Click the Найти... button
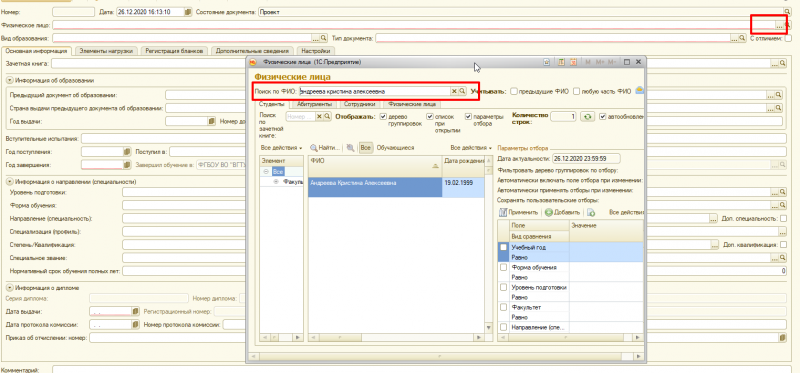 tap(326, 147)
